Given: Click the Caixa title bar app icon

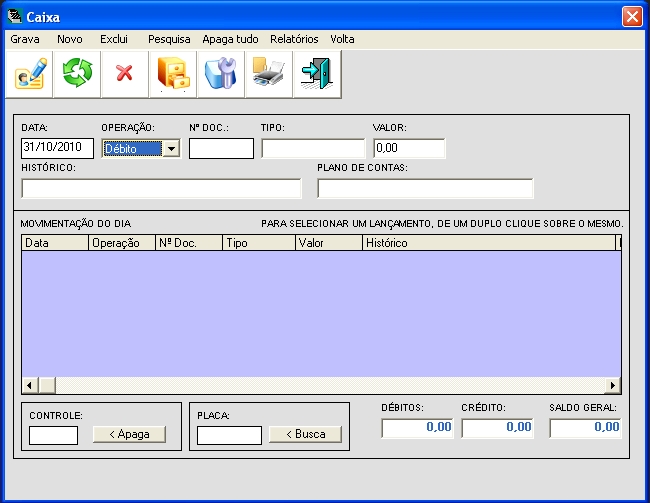Looking at the screenshot, I should (x=15, y=16).
